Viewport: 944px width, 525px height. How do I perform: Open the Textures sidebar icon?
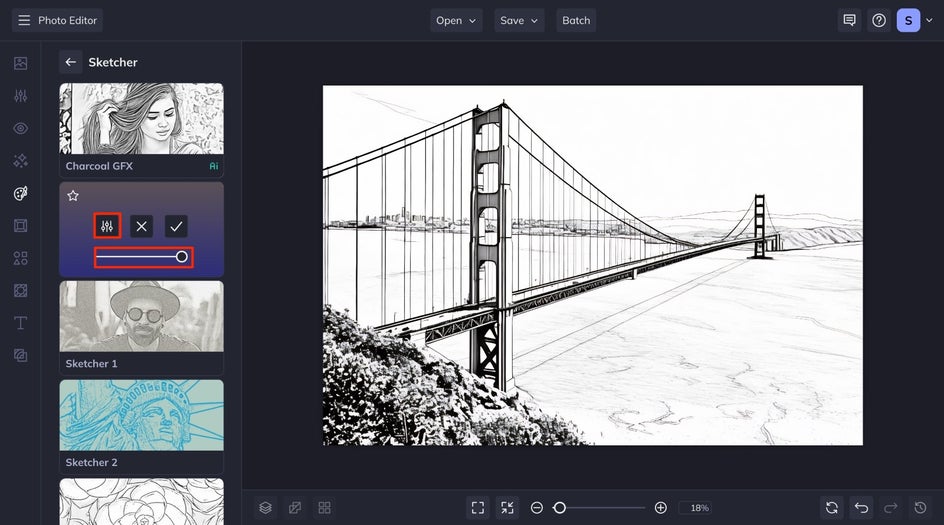(x=20, y=291)
